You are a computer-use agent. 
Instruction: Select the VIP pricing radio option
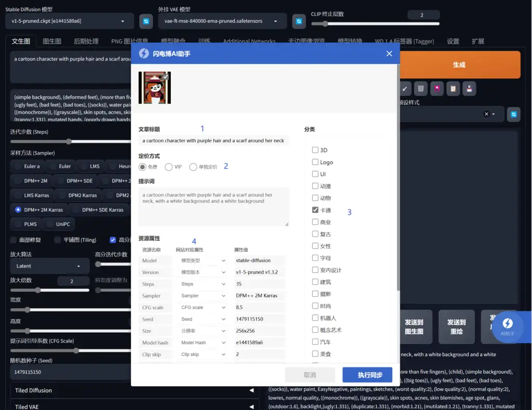(x=169, y=167)
